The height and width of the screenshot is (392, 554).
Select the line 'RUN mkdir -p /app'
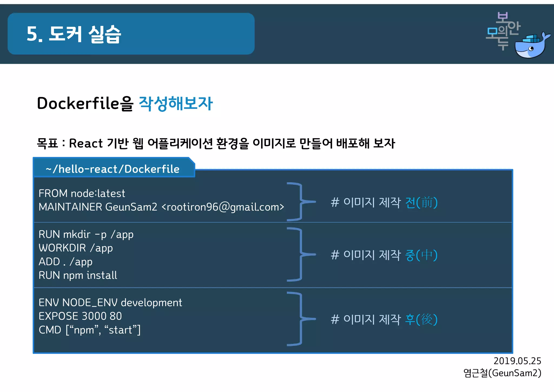(86, 234)
